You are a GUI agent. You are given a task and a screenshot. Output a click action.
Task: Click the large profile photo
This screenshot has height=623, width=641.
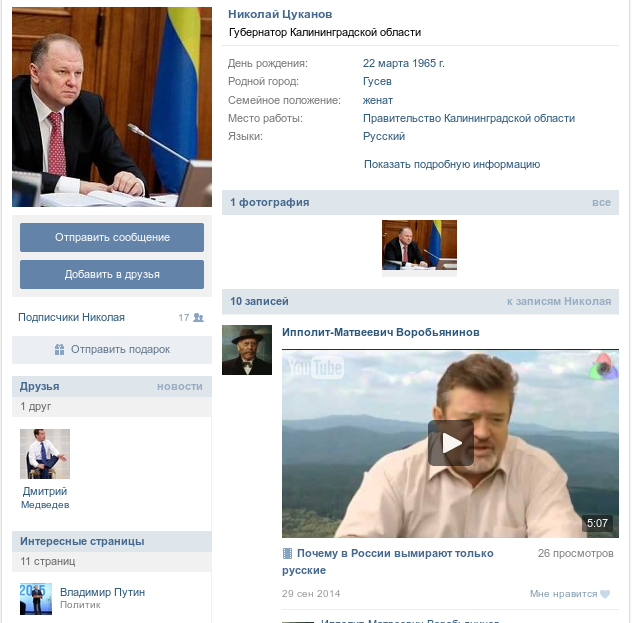(112, 107)
